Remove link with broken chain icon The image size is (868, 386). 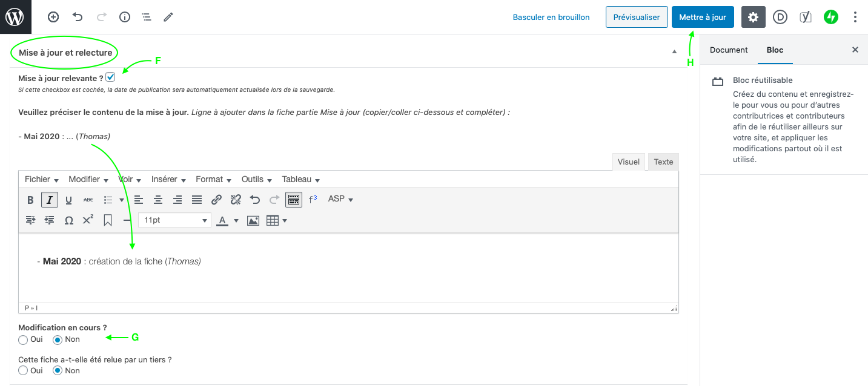[236, 200]
